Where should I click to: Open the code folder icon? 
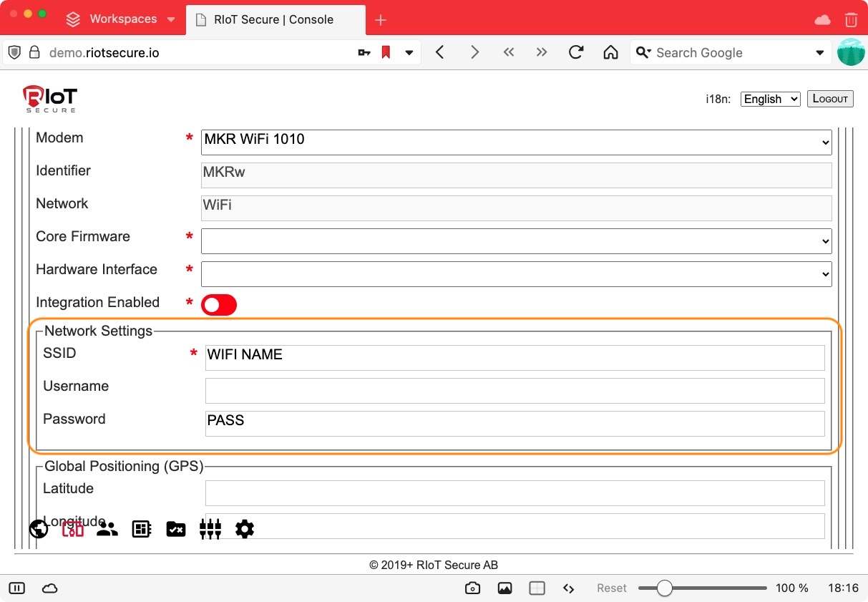pos(176,529)
